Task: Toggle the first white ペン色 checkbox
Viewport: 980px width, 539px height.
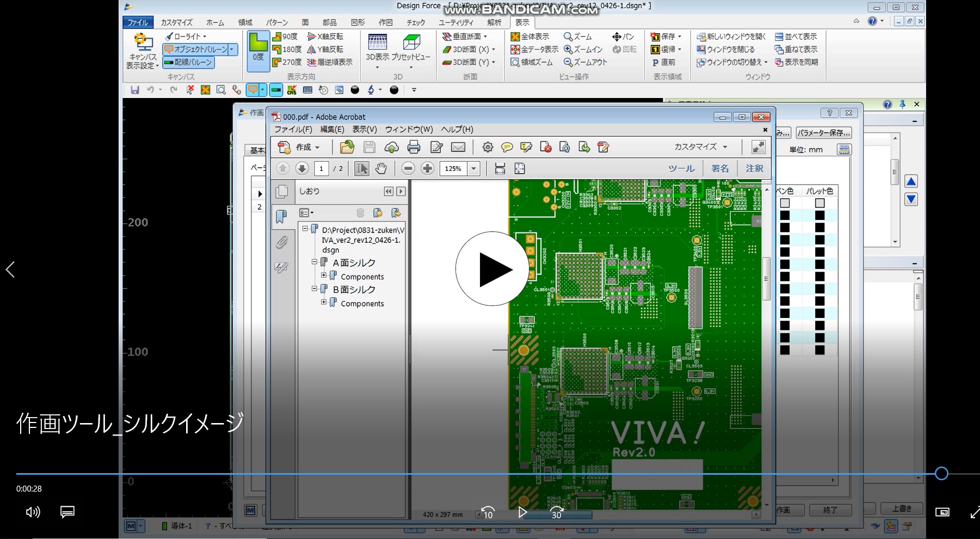Action: (785, 203)
